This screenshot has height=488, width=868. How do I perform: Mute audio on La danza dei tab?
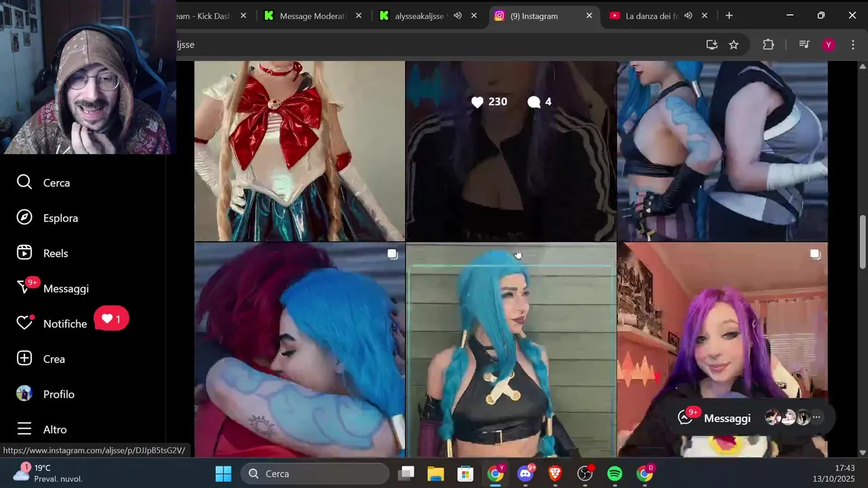[x=688, y=16]
